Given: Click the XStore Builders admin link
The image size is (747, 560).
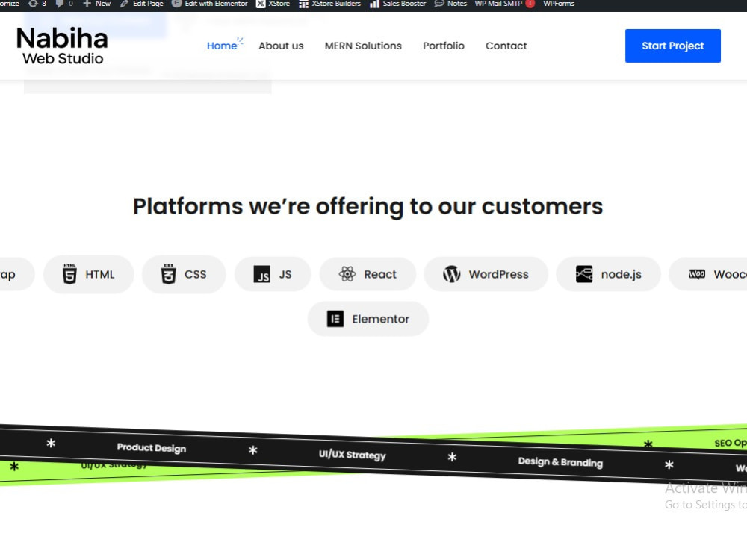Looking at the screenshot, I should (x=336, y=4).
